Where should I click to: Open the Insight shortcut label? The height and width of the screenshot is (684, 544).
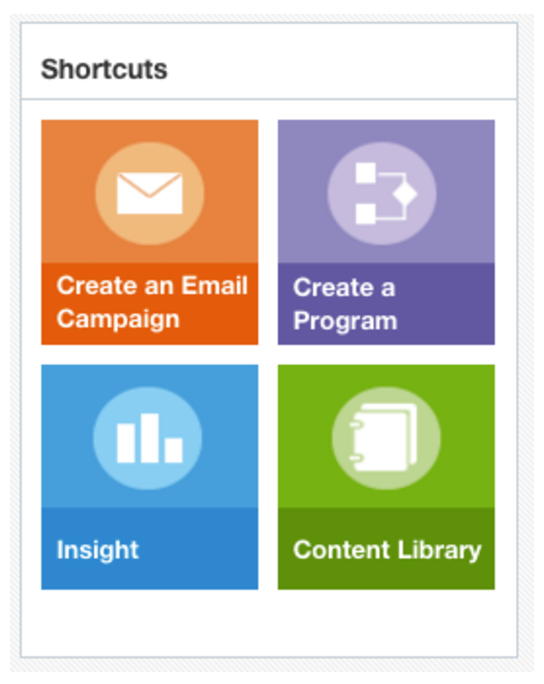(98, 550)
